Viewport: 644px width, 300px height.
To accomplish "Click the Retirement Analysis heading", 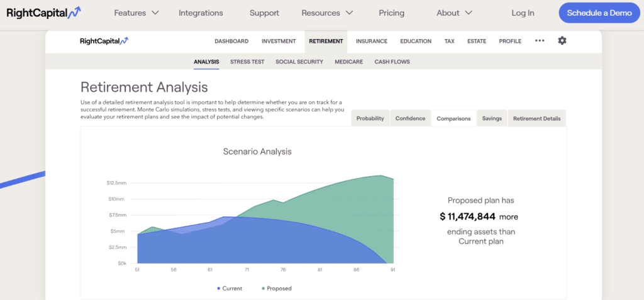I will pos(144,87).
